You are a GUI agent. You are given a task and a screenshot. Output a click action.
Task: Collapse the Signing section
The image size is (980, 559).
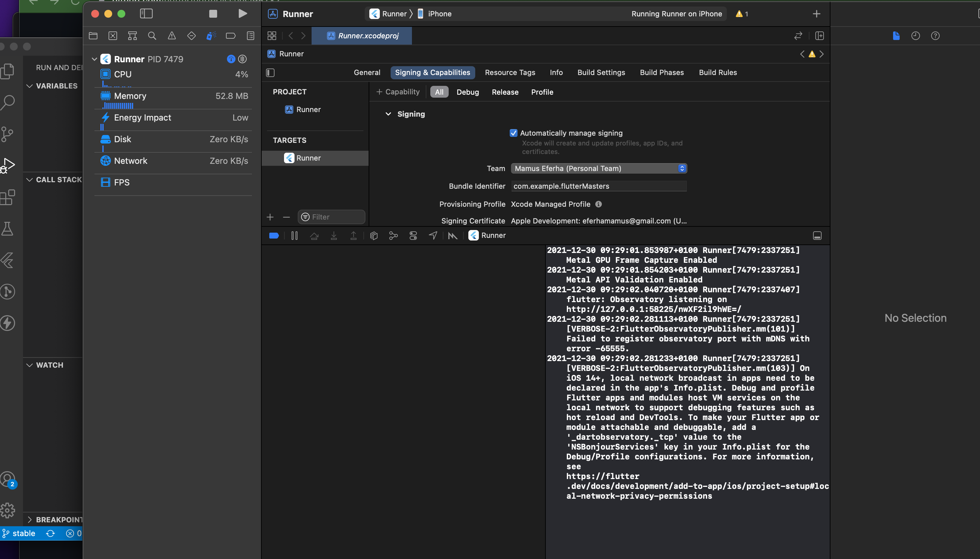coord(388,114)
